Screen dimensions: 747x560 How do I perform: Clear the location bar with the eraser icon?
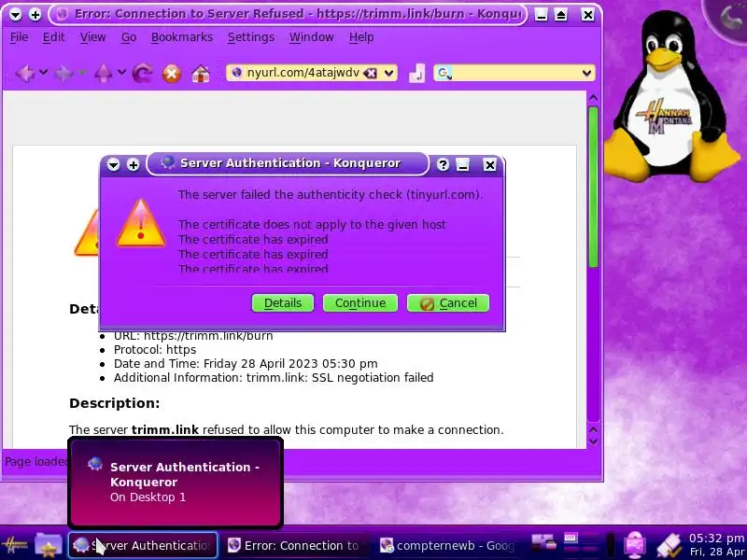pos(370,73)
